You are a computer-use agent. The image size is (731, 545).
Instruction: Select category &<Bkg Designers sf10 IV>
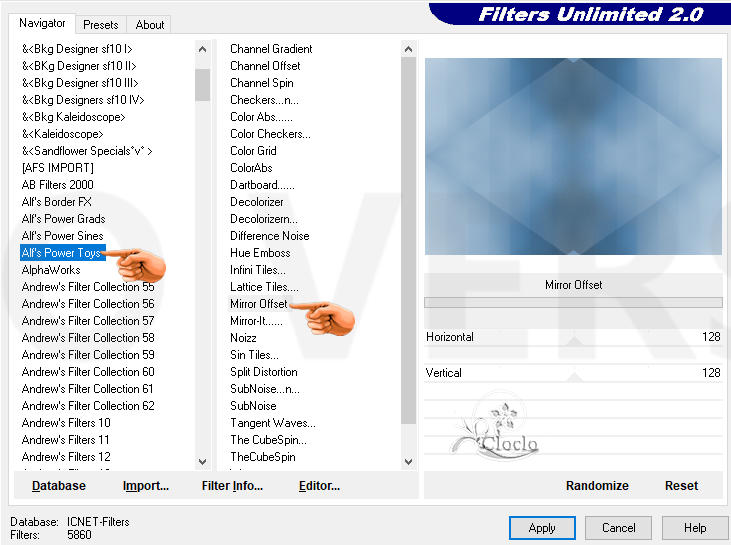pyautogui.click(x=83, y=100)
